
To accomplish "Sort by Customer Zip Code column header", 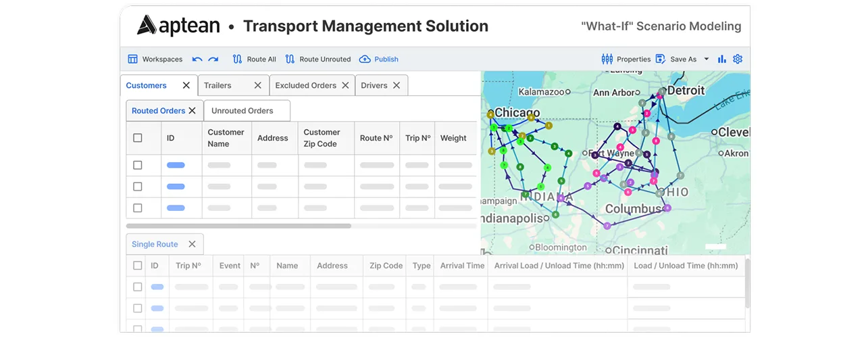I will click(322, 138).
